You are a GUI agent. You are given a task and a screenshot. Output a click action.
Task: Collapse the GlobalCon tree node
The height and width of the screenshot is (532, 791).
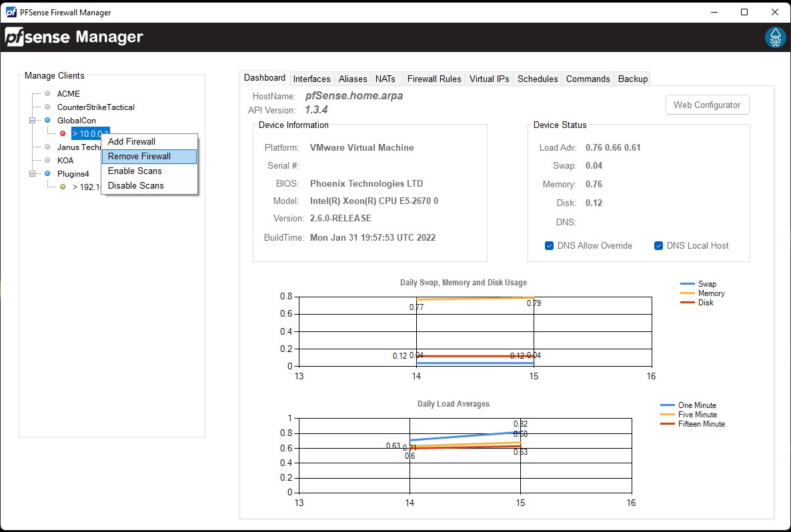tap(32, 121)
